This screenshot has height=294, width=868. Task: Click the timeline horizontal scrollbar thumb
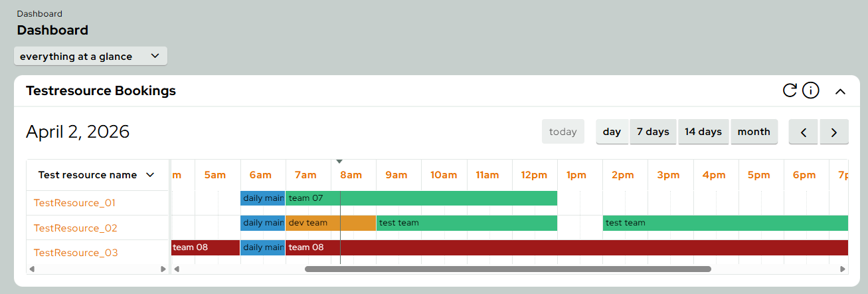coord(508,269)
